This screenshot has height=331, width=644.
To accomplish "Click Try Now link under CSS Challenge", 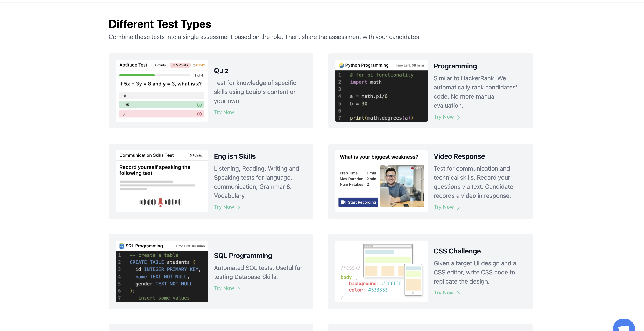I will click(x=446, y=293).
